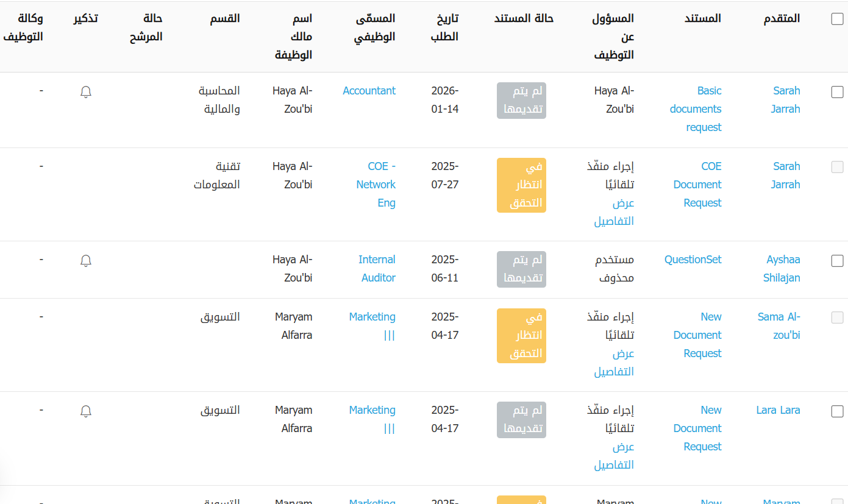Send reminder via bell for Ayshaa Shilajan
This screenshot has height=504, width=848.
pos(86,261)
